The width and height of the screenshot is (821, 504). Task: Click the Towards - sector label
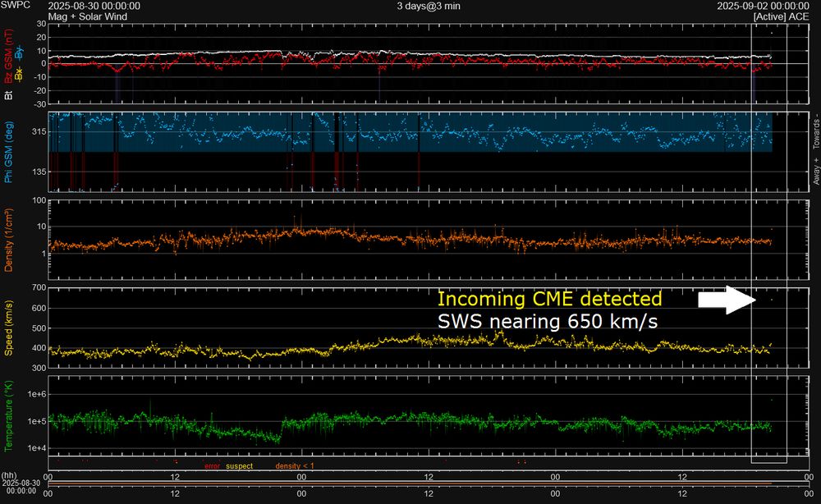[816, 131]
